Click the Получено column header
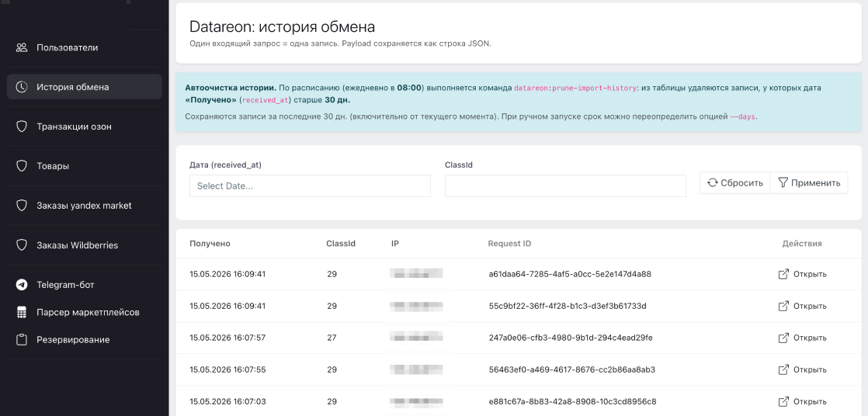868x416 pixels. point(210,244)
